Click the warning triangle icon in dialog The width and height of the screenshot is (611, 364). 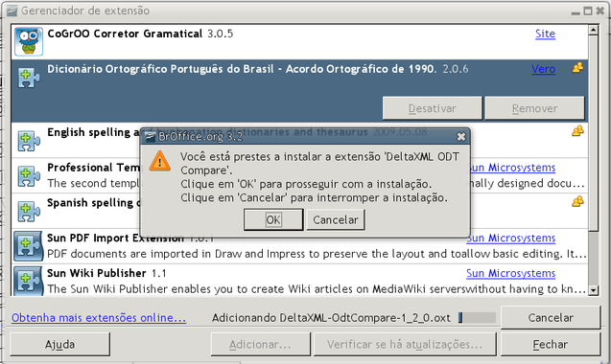click(160, 161)
